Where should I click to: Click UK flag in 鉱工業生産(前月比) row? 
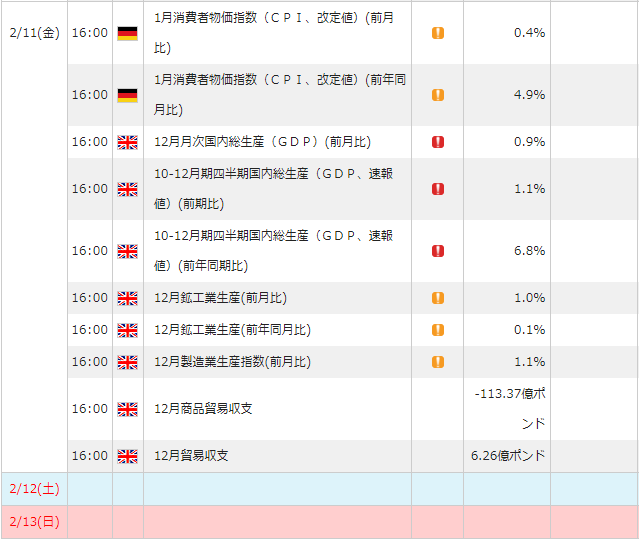click(x=128, y=298)
